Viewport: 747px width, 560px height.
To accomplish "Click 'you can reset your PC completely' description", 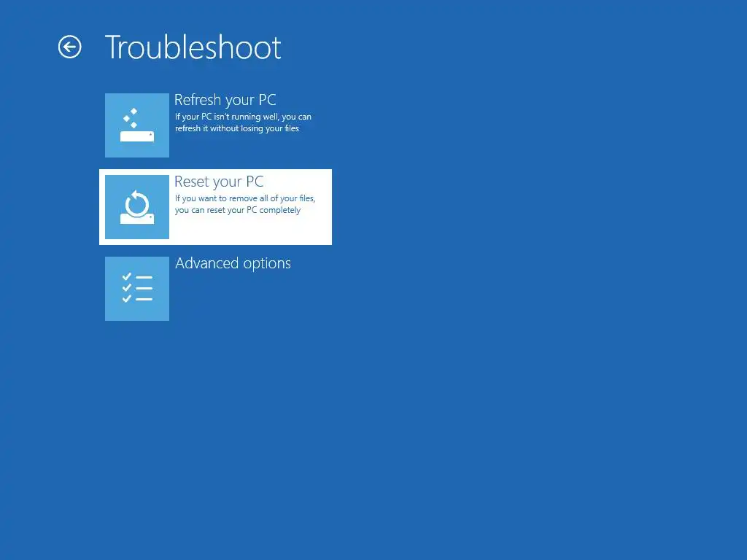I will point(237,210).
